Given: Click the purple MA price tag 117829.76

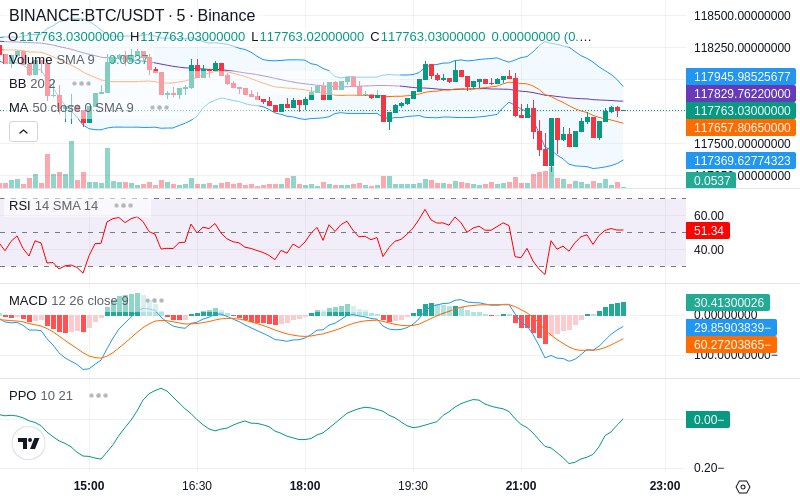Looking at the screenshot, I should tap(741, 94).
